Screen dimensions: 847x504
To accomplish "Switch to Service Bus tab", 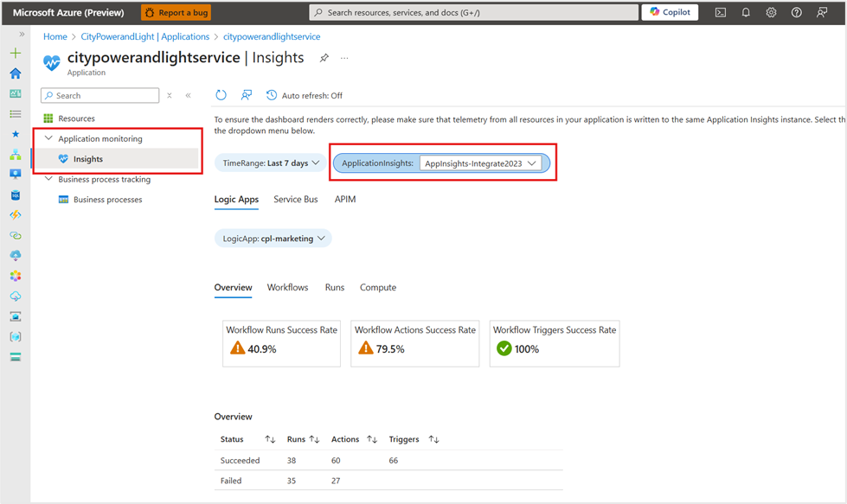I will point(296,199).
